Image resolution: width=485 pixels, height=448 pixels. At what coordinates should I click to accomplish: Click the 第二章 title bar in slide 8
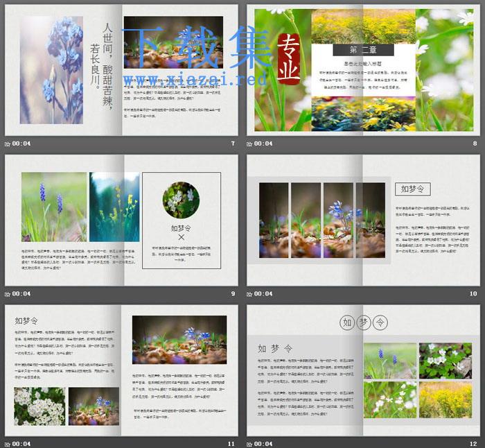[x=363, y=50]
